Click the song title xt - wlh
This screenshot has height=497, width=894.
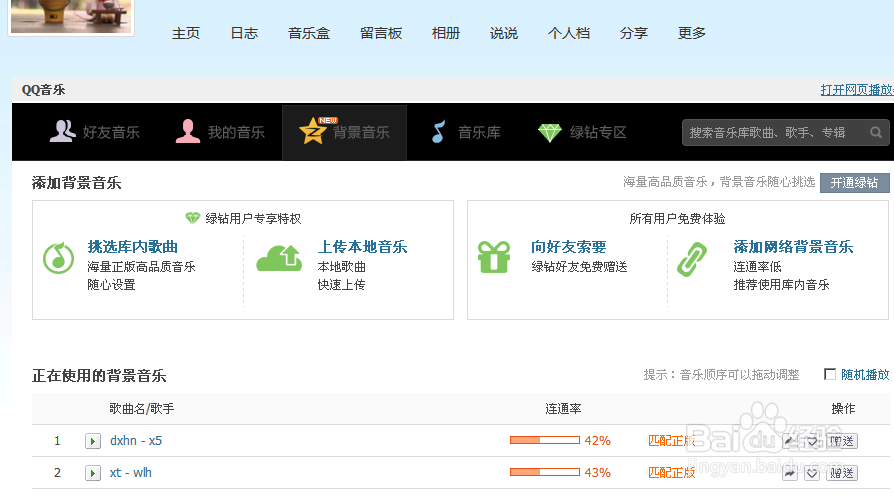[131, 472]
